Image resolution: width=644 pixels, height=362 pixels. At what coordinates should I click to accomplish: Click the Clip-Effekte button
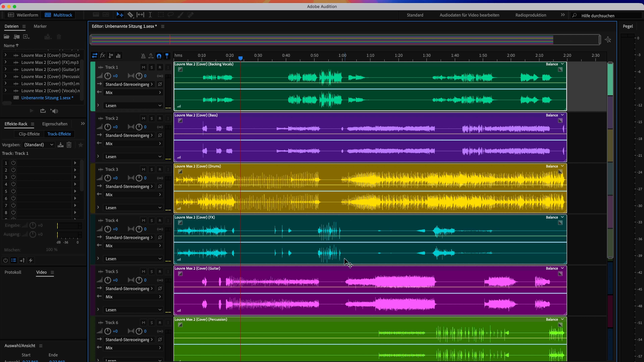29,134
